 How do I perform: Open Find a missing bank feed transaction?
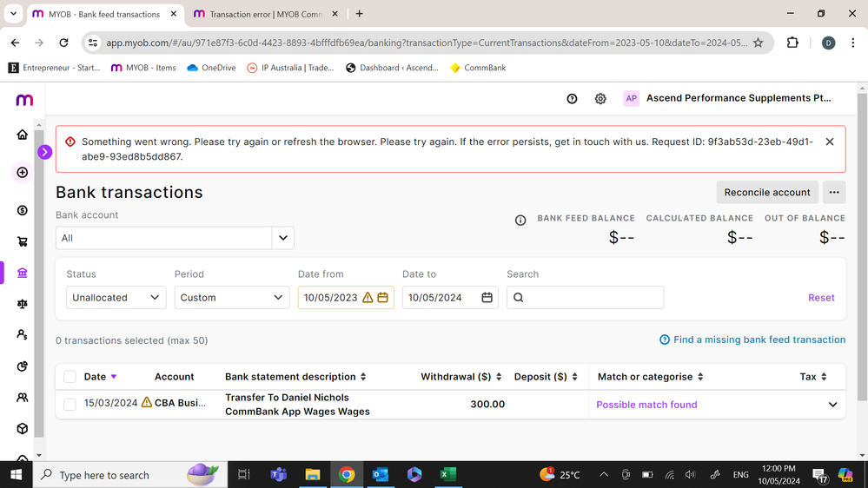pos(752,340)
